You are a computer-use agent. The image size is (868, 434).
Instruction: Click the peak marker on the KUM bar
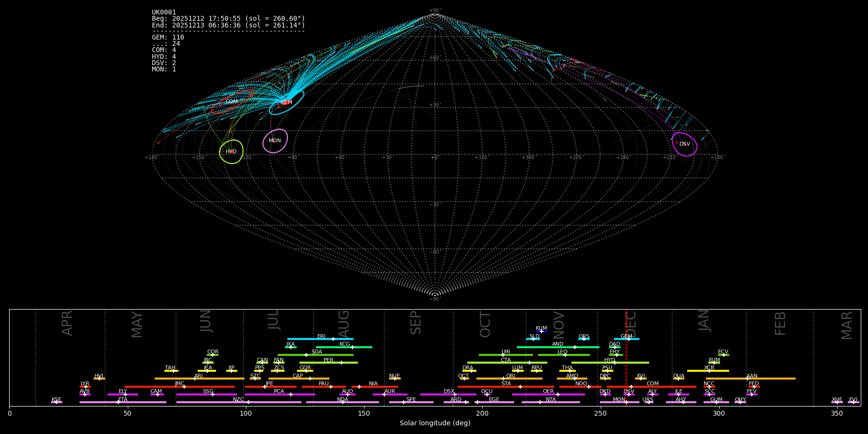point(541,331)
